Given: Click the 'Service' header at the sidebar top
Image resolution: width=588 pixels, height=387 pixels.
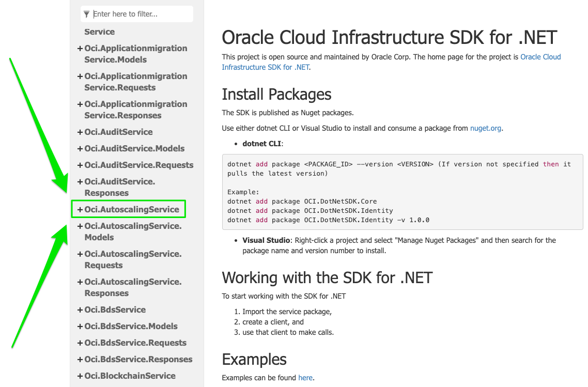Looking at the screenshot, I should [x=99, y=32].
